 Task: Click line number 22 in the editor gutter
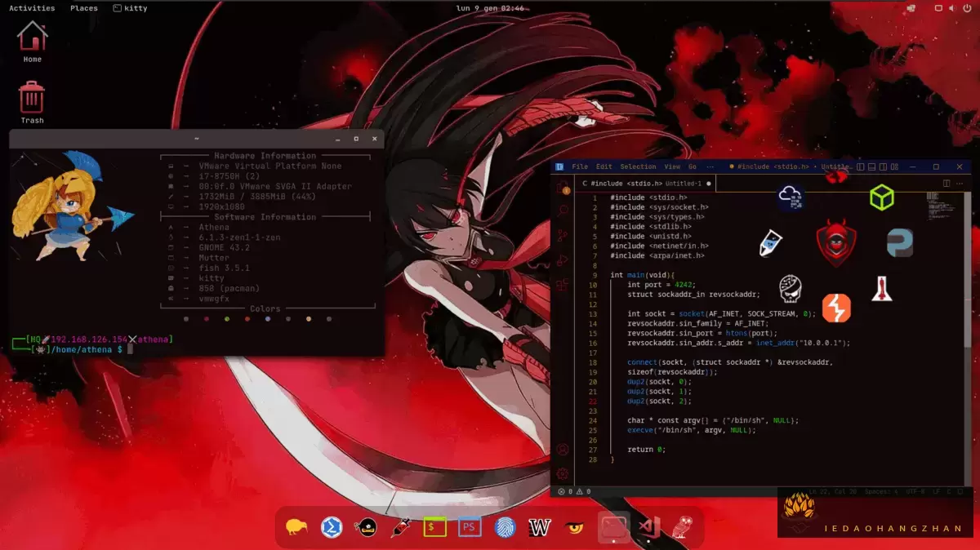click(594, 401)
